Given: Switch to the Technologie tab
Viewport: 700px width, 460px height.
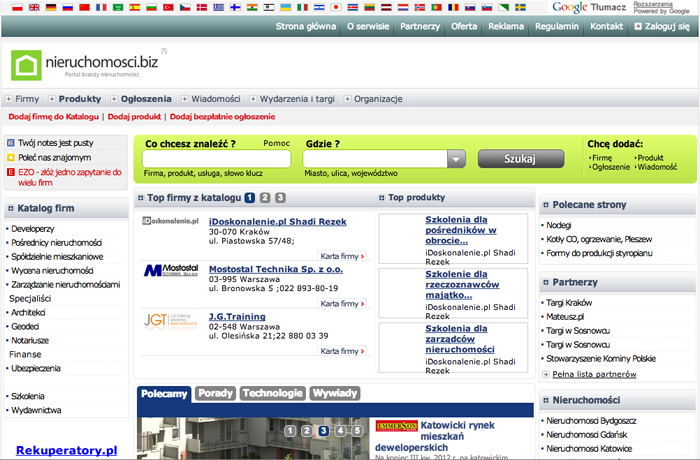Looking at the screenshot, I should pos(273,393).
